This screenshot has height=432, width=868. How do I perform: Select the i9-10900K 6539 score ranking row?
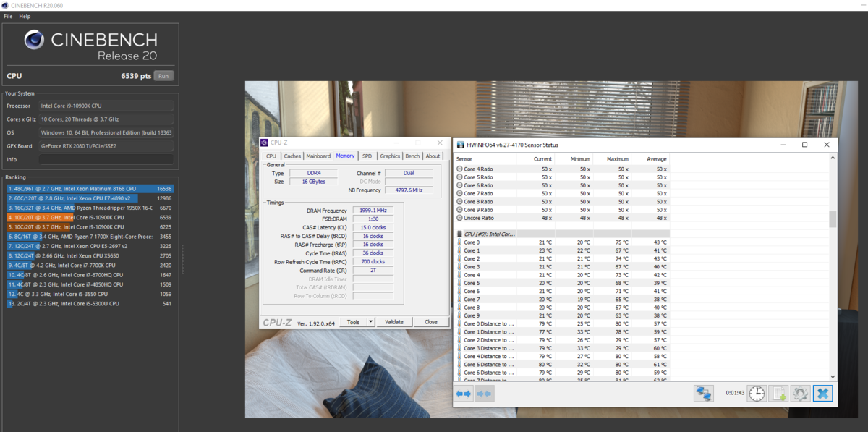(90, 217)
